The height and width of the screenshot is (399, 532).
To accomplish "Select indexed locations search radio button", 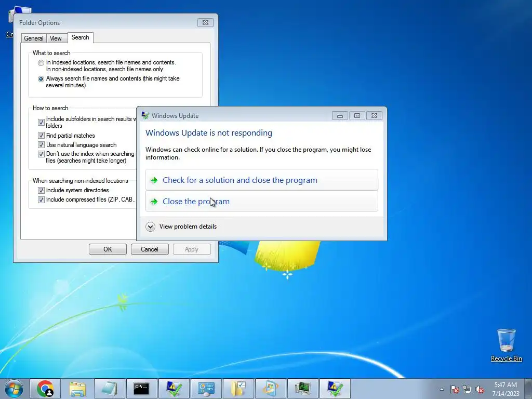I will pyautogui.click(x=41, y=63).
